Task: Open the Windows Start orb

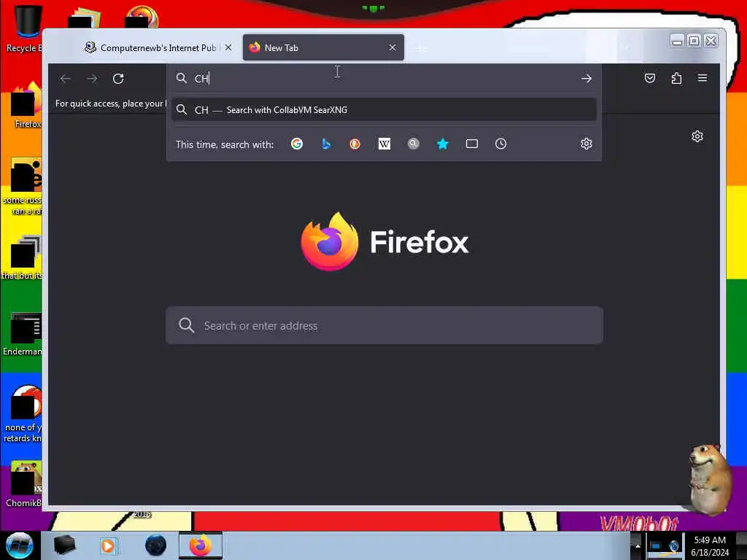Action: [19, 545]
